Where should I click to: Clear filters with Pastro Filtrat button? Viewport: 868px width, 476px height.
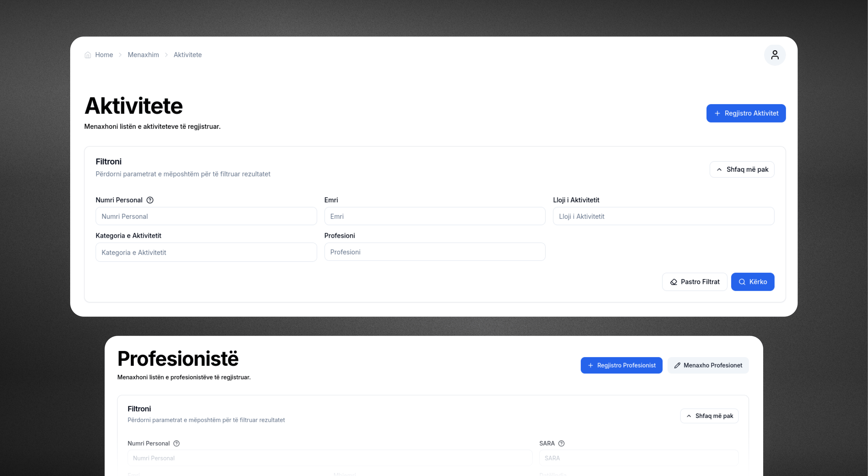click(x=695, y=282)
